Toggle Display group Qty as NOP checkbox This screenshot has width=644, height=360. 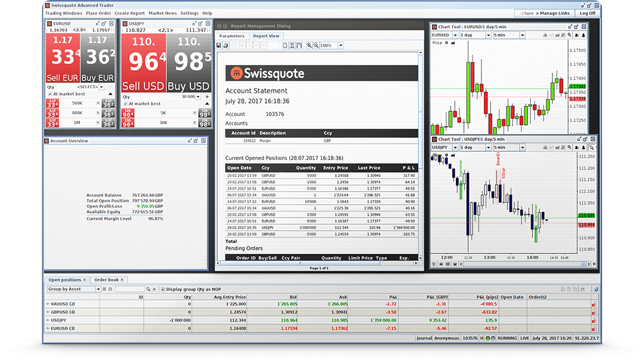163,289
